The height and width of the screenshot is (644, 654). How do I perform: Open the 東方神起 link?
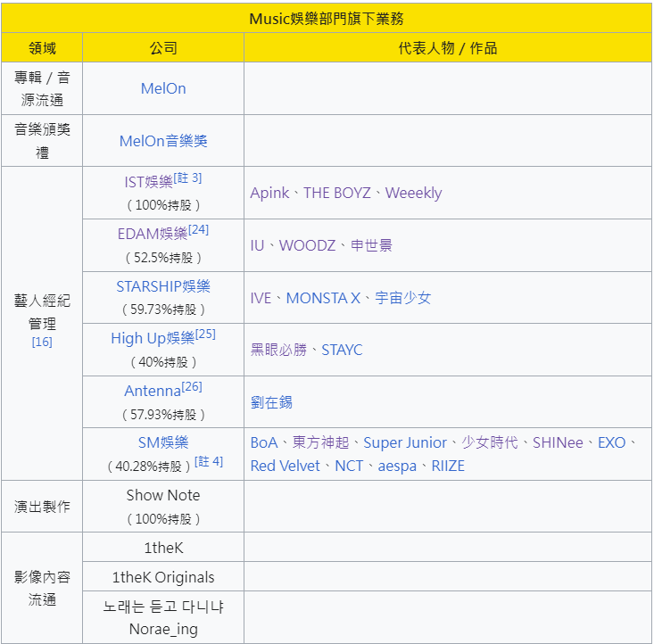[x=320, y=442]
